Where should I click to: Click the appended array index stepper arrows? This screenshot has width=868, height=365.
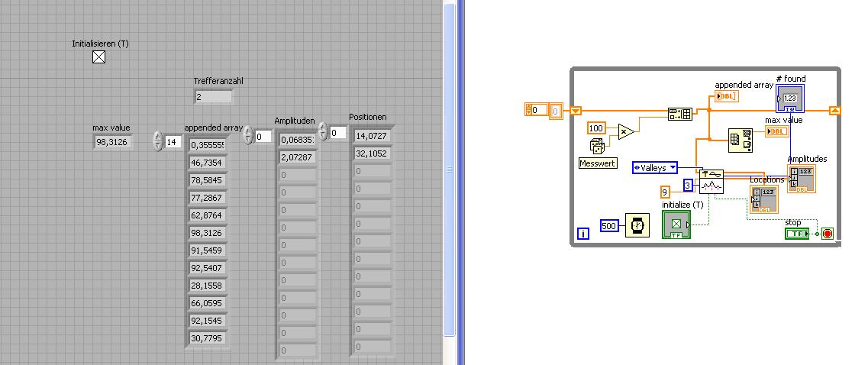click(x=158, y=142)
